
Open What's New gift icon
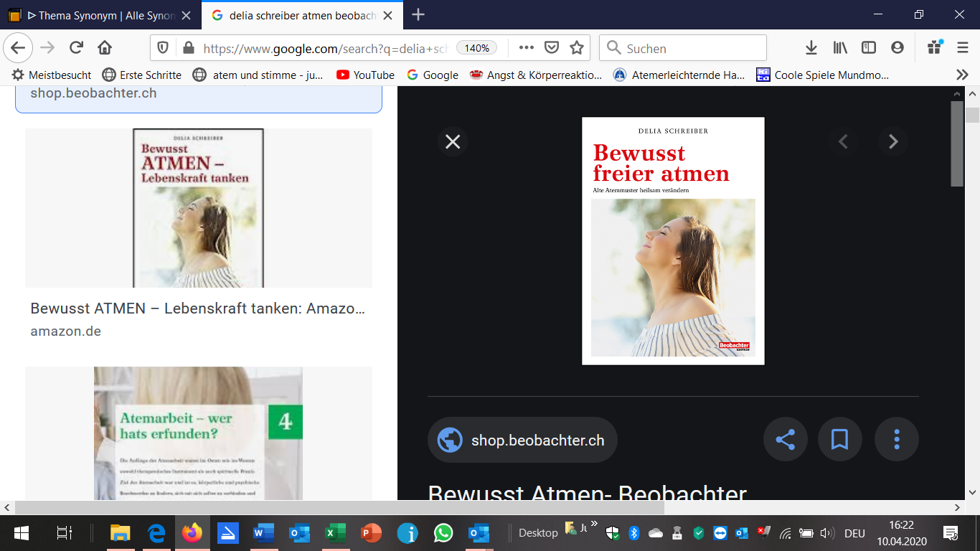pyautogui.click(x=934, y=48)
